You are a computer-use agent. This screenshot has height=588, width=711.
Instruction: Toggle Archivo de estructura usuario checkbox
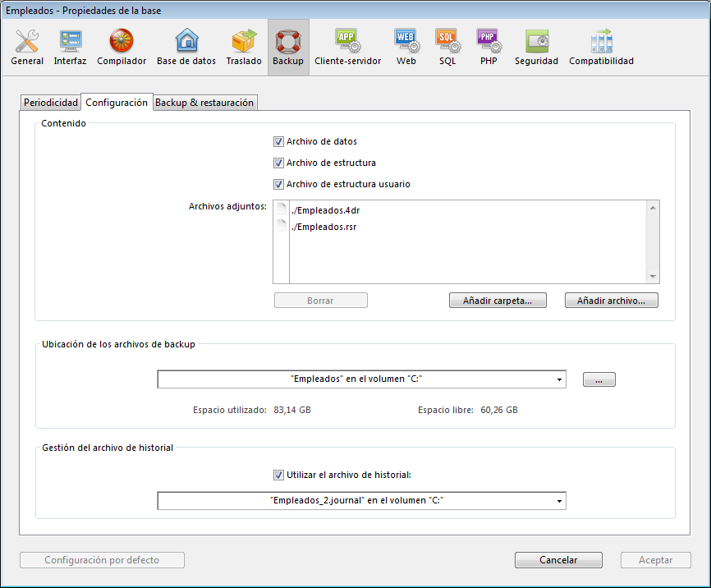278,184
